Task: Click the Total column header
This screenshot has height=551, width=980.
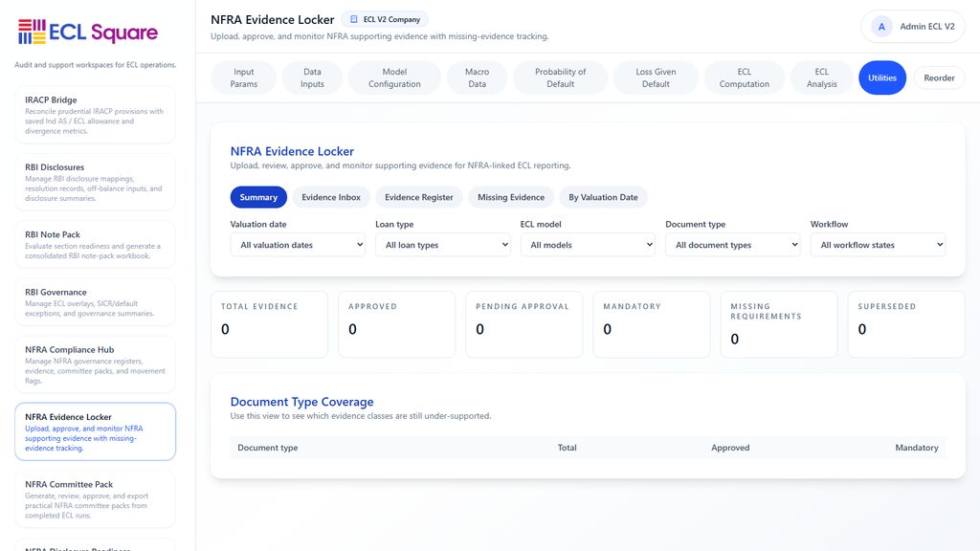Action: coord(567,448)
